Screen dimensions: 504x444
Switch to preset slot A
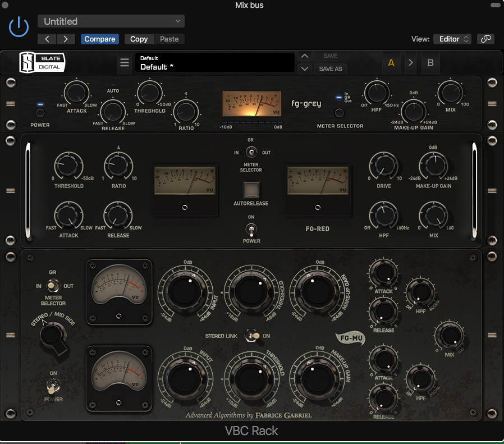[x=391, y=62]
